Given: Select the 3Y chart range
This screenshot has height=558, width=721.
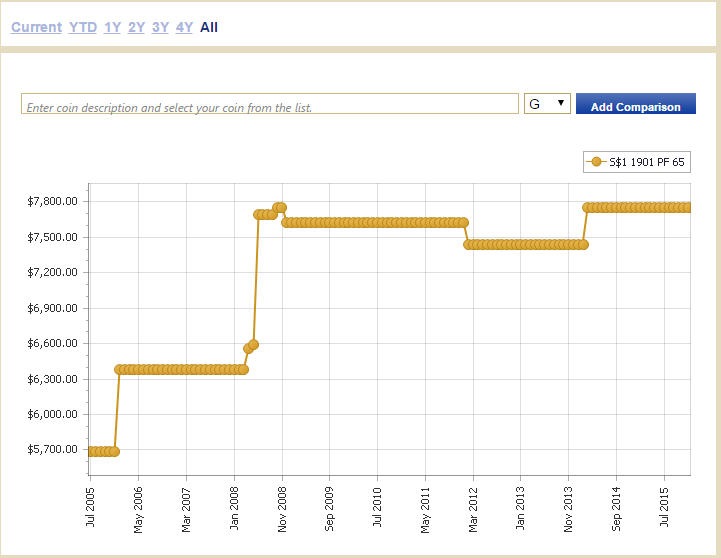Looking at the screenshot, I should pos(160,27).
